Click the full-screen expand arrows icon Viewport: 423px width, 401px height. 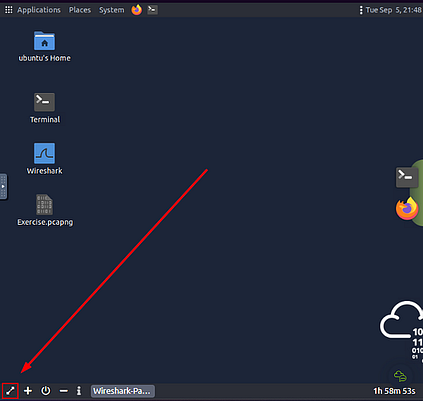[10, 391]
